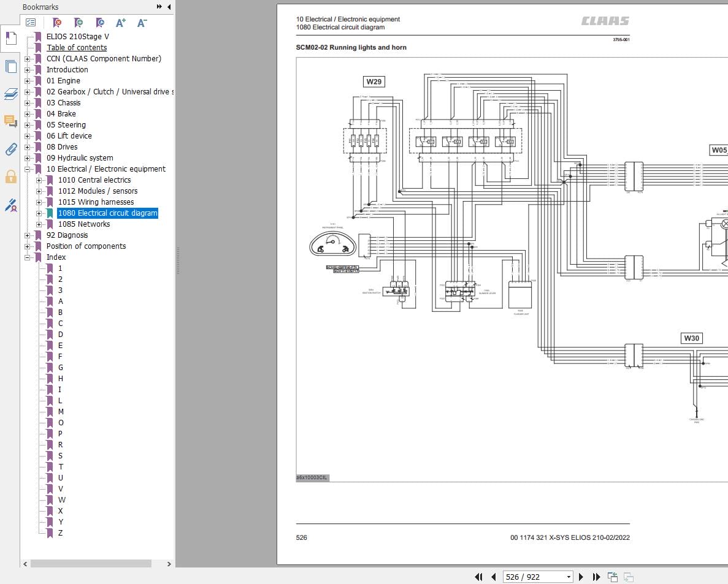Go to the next page
This screenshot has width=728, height=584.
click(x=581, y=577)
